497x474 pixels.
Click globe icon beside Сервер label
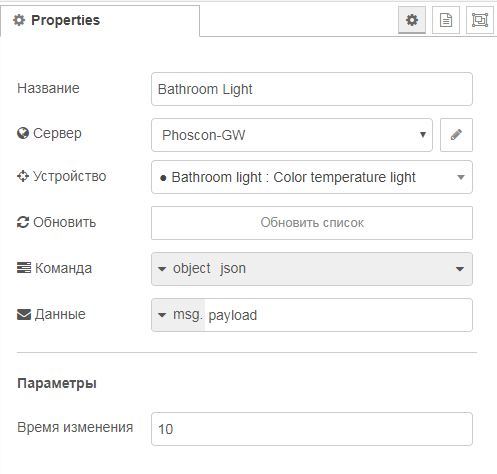tap(23, 134)
